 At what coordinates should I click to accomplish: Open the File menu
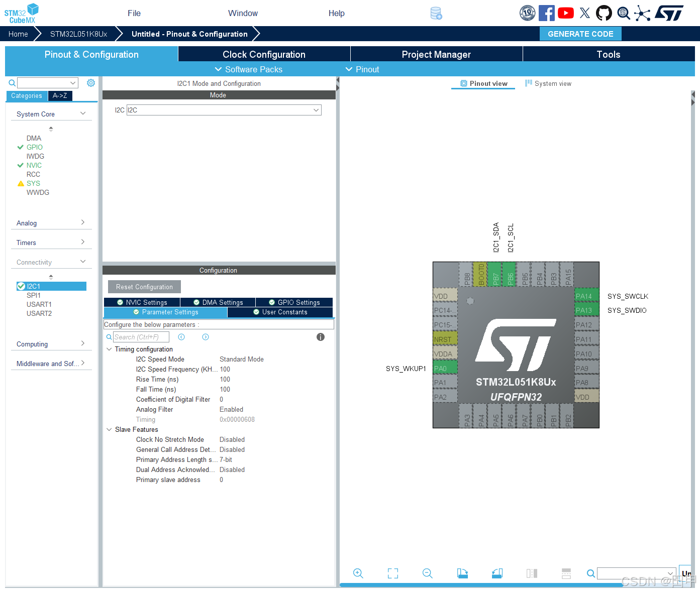134,13
